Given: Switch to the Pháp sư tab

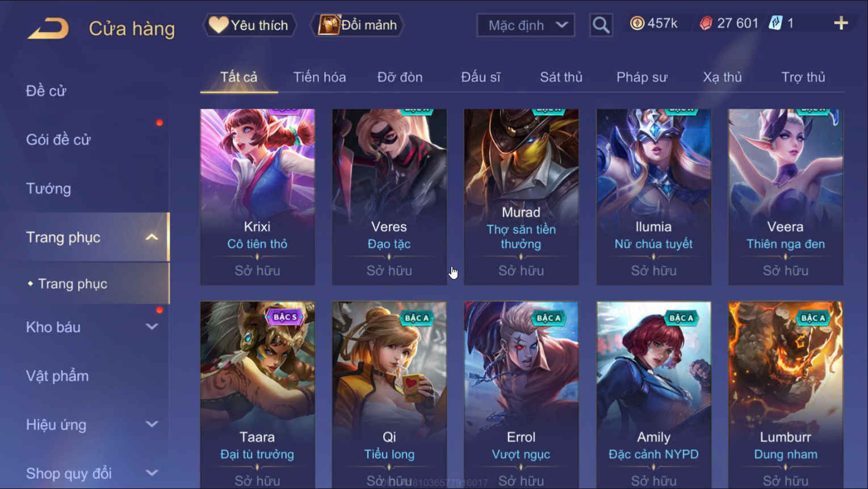Looking at the screenshot, I should click(x=642, y=77).
